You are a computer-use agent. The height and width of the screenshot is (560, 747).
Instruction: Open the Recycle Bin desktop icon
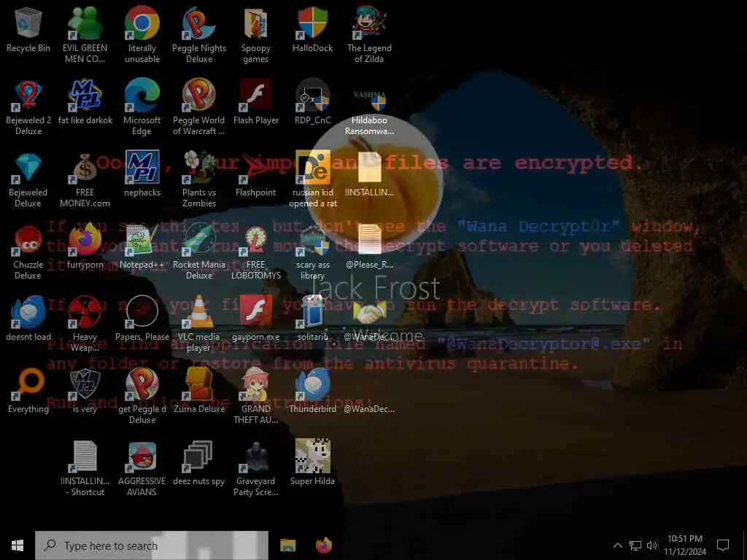point(28,30)
